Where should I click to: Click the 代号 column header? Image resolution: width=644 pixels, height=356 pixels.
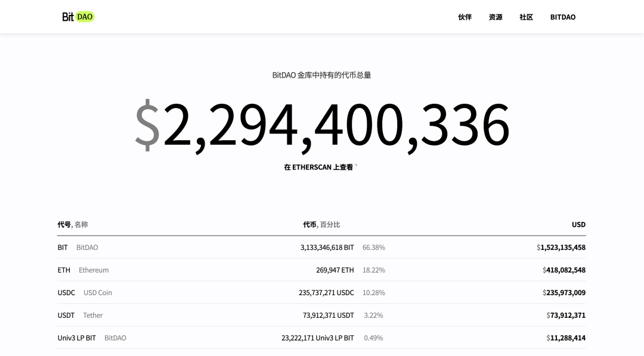(x=64, y=225)
